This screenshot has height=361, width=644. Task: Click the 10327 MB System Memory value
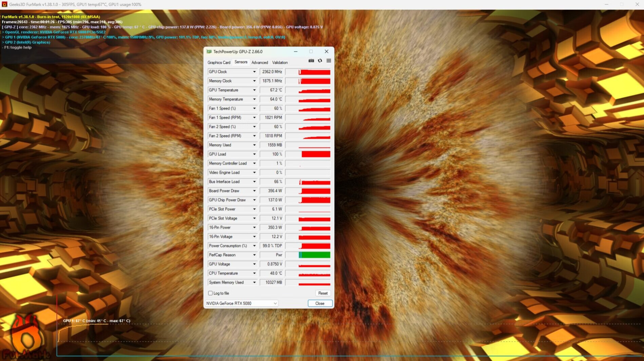coord(271,282)
